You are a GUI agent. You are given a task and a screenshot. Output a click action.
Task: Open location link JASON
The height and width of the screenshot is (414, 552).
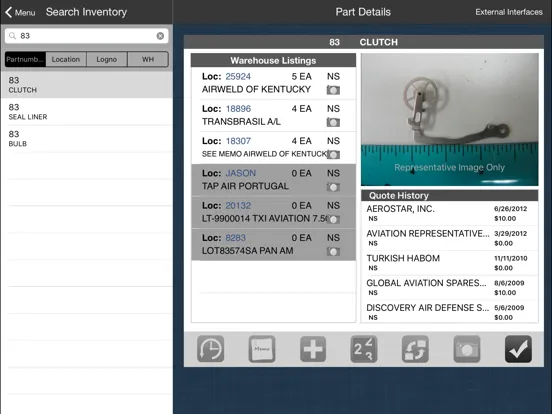click(x=240, y=173)
